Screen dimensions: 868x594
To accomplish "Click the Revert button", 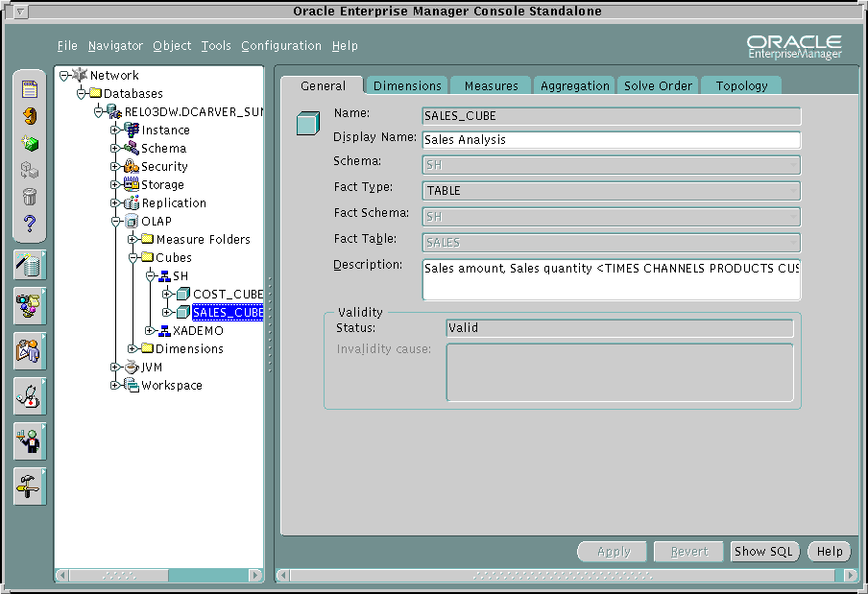I will coord(688,552).
